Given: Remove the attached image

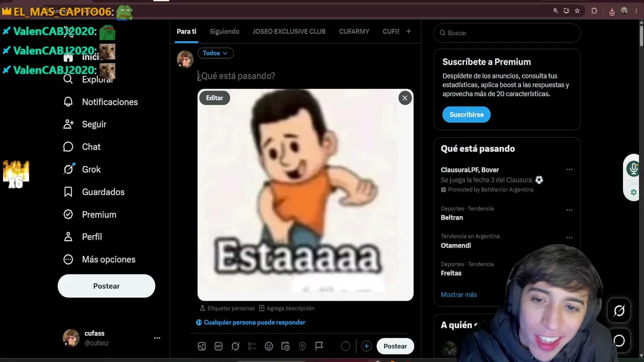Looking at the screenshot, I should [x=405, y=98].
